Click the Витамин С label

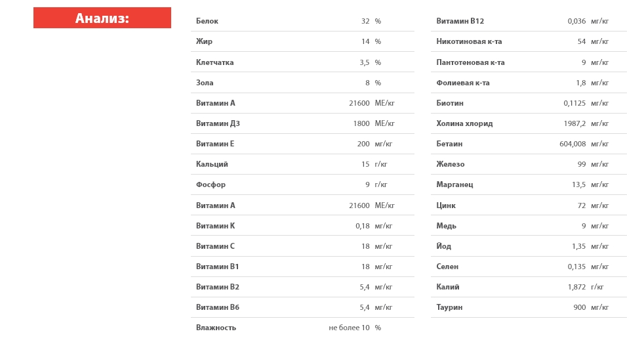click(215, 246)
